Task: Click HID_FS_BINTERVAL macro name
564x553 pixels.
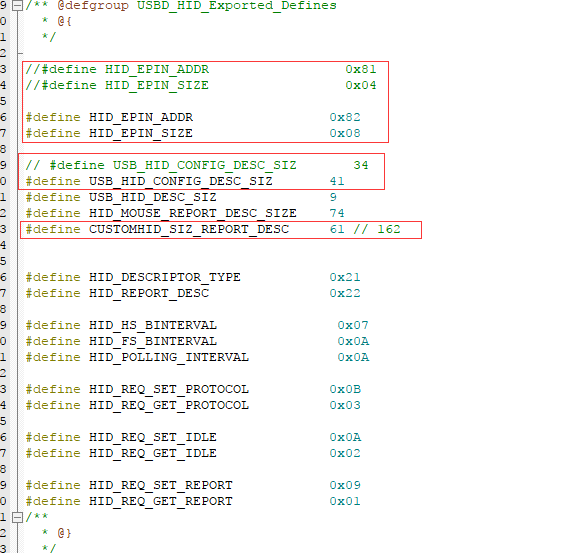Action: pos(153,341)
